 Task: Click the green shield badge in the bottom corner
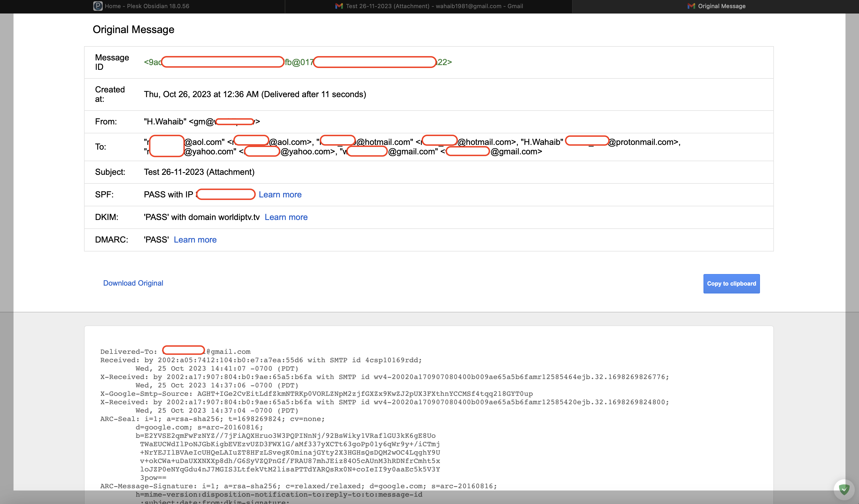pyautogui.click(x=844, y=489)
